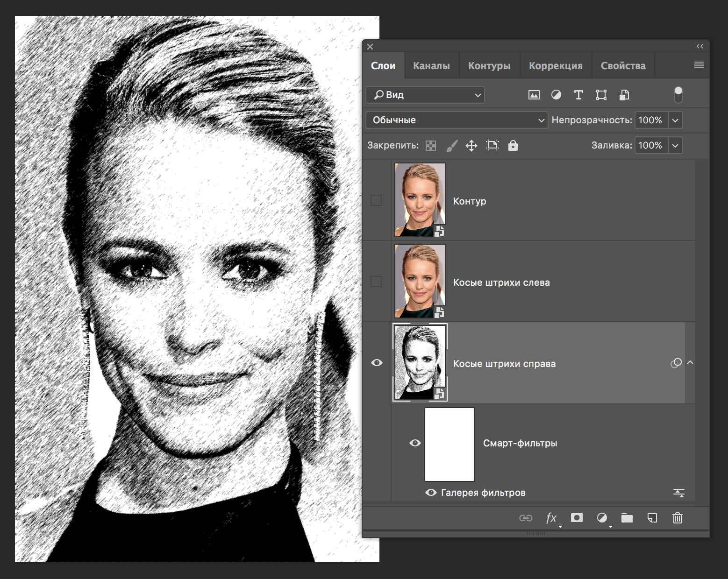Image resolution: width=728 pixels, height=579 pixels.
Task: Open the blend mode dropdown Обычные
Action: point(457,120)
